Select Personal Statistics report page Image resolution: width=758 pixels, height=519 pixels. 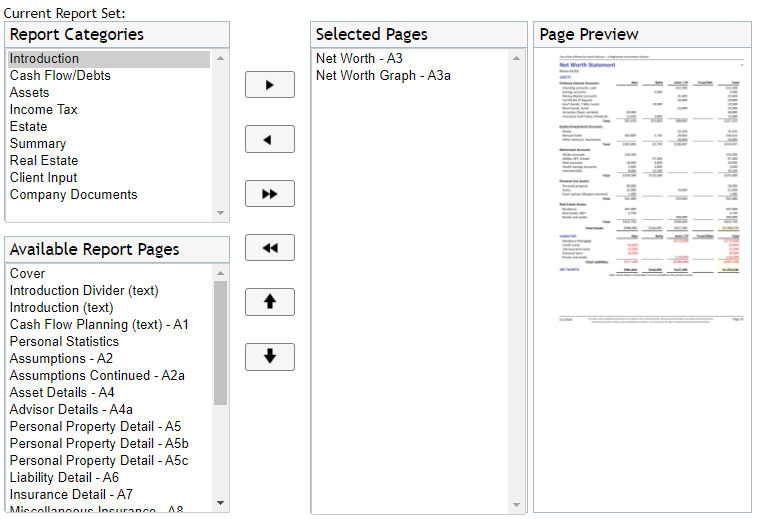64,342
